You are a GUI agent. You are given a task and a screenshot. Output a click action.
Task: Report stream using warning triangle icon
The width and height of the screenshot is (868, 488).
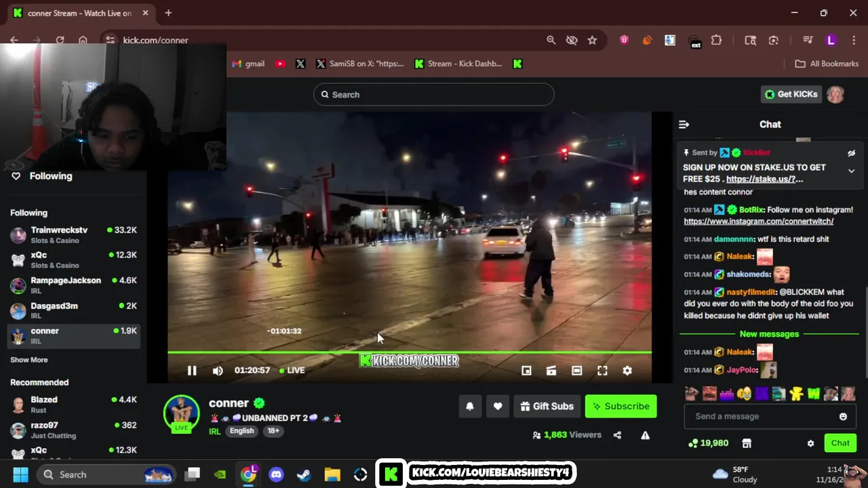[x=645, y=435]
